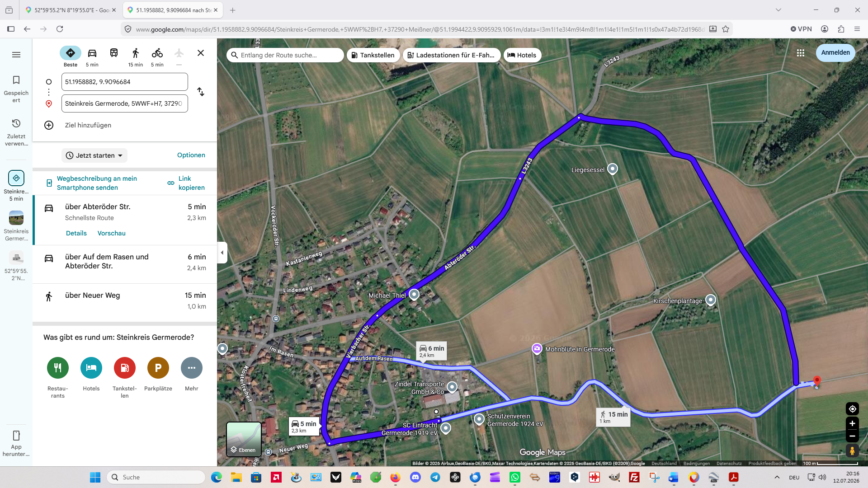Open the Google apps grid icon
This screenshot has width=868, height=488.
coord(801,53)
